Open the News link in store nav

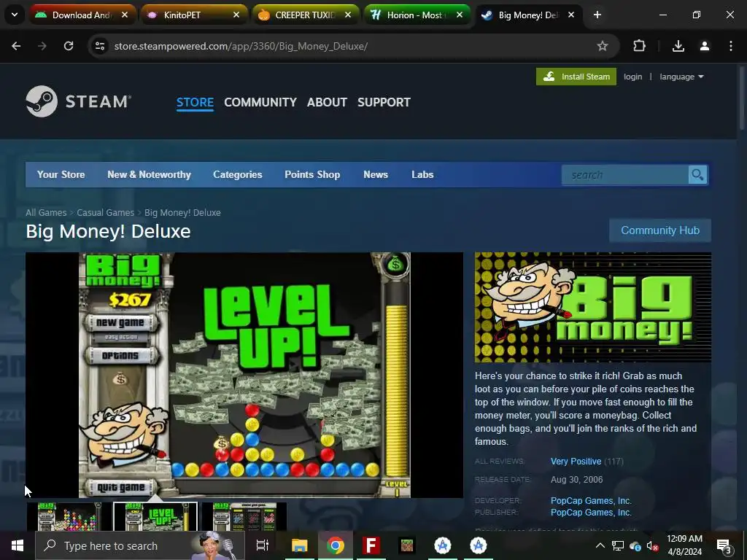coord(376,175)
